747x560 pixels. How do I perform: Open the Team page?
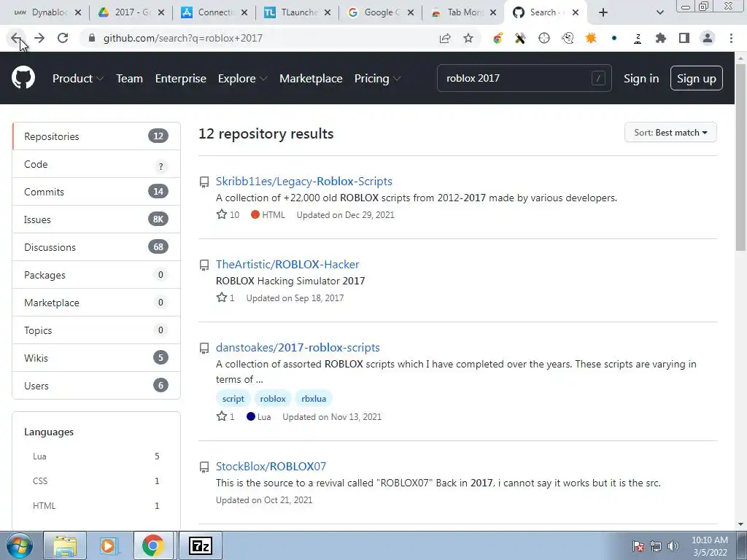coord(130,78)
